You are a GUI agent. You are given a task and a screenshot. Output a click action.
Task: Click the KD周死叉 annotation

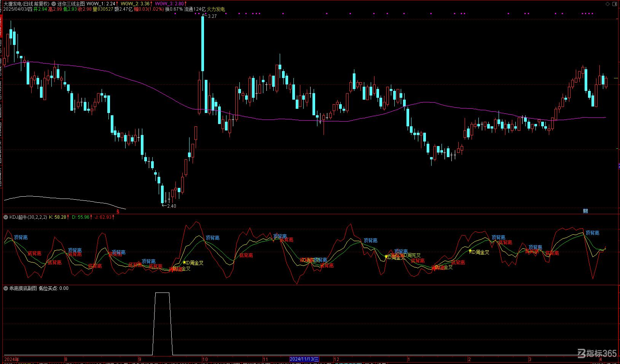tap(411, 255)
